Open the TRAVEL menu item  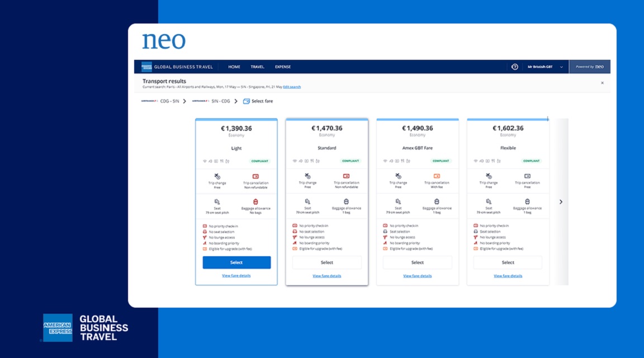(258, 67)
